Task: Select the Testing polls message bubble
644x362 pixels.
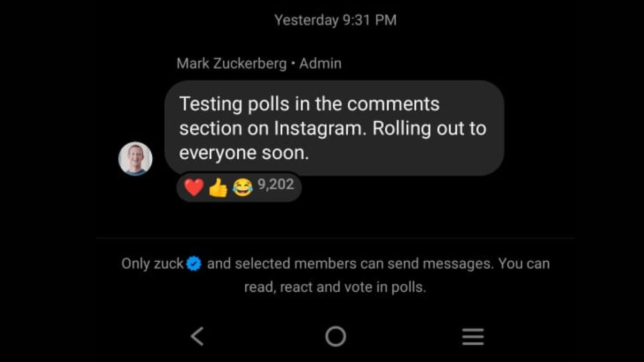Action: click(x=334, y=128)
